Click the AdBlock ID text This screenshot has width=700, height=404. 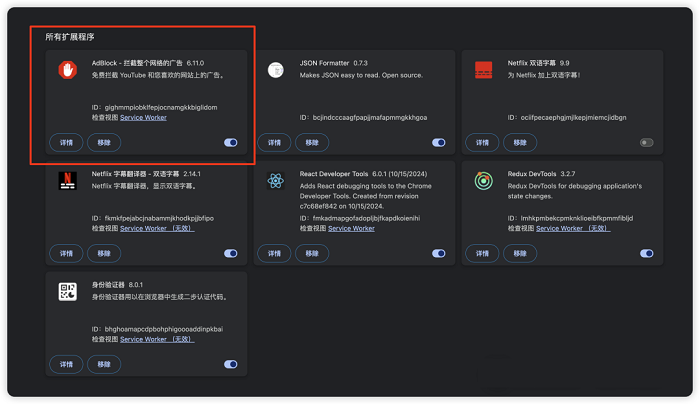154,107
